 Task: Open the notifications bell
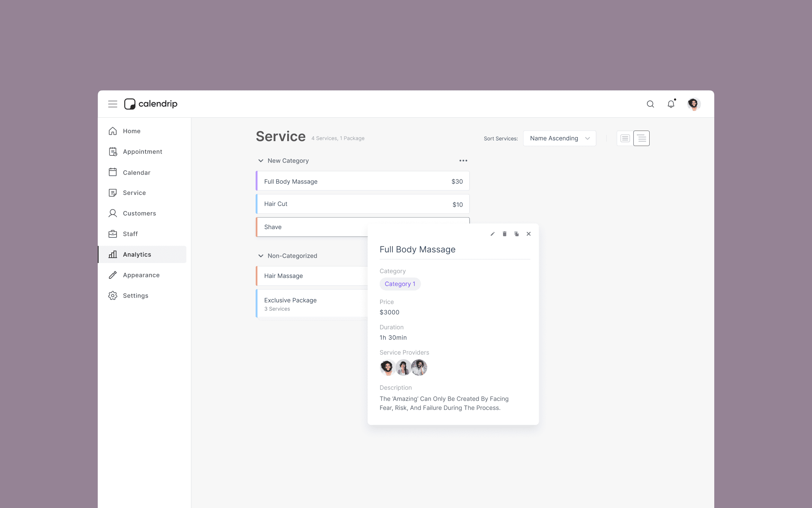coord(671,104)
